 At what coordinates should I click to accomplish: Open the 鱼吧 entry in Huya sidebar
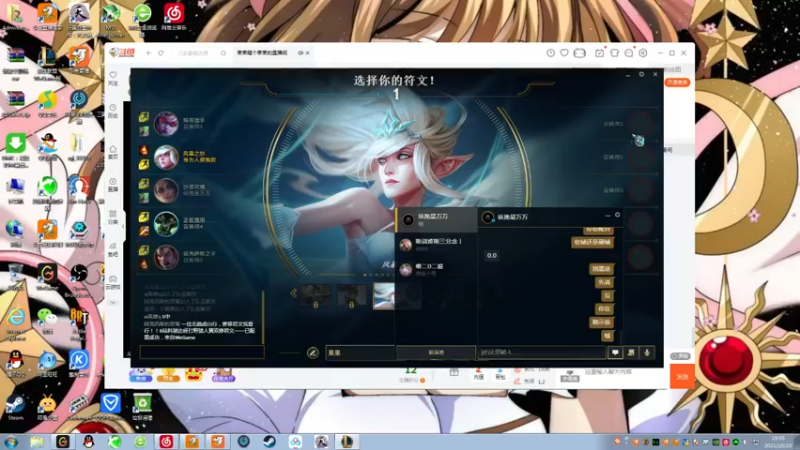point(113,250)
